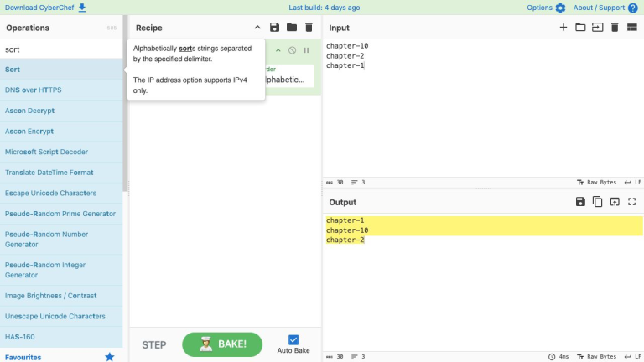The width and height of the screenshot is (644, 362).
Task: Replace input with output
Action: [x=615, y=201]
